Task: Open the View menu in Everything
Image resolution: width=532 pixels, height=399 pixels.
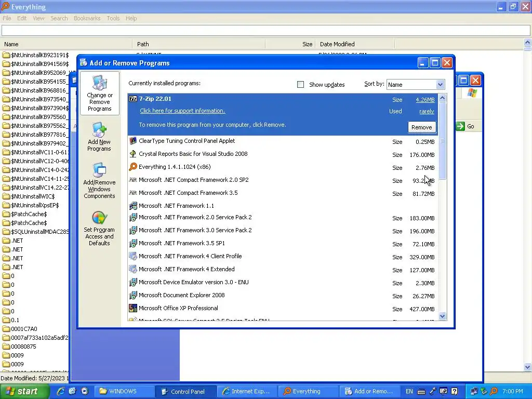Action: pyautogui.click(x=38, y=18)
